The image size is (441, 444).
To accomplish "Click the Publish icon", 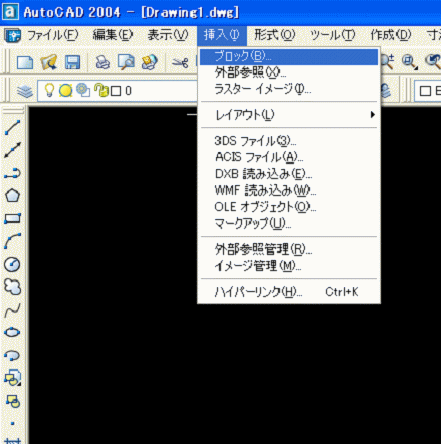I will 149,62.
